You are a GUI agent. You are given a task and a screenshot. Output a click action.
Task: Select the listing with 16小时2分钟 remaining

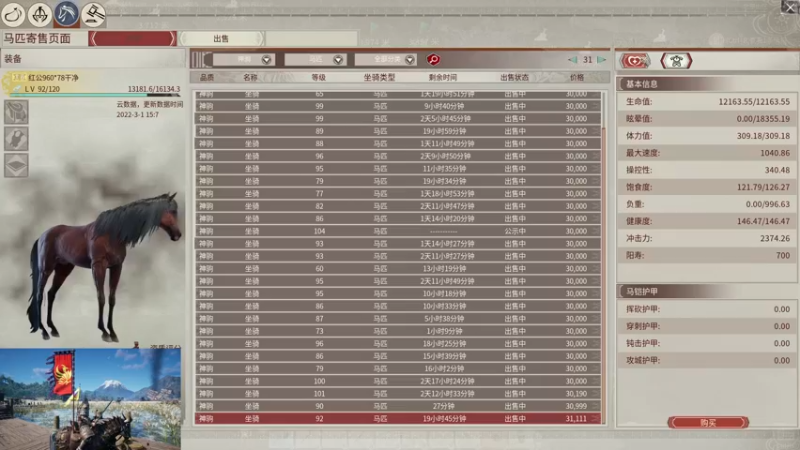(397, 368)
